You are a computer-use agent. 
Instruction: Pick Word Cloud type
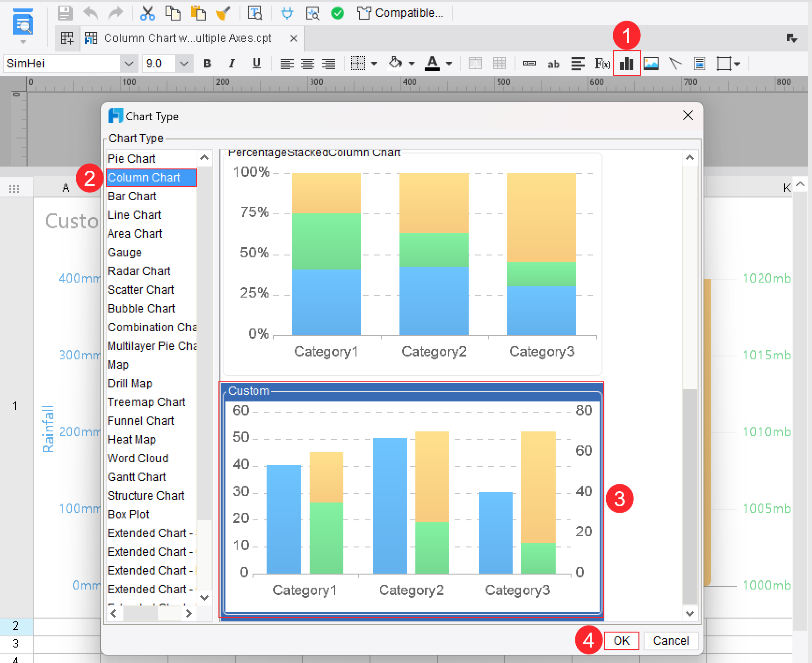152,458
